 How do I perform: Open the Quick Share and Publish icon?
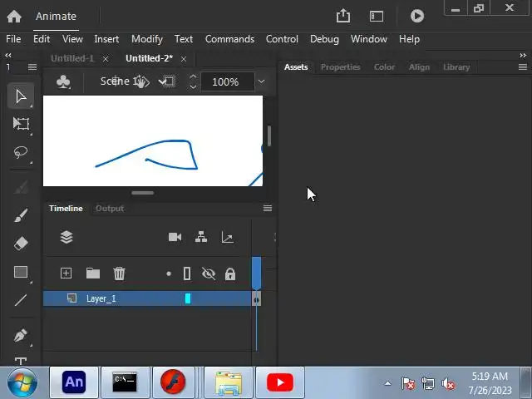click(x=343, y=16)
